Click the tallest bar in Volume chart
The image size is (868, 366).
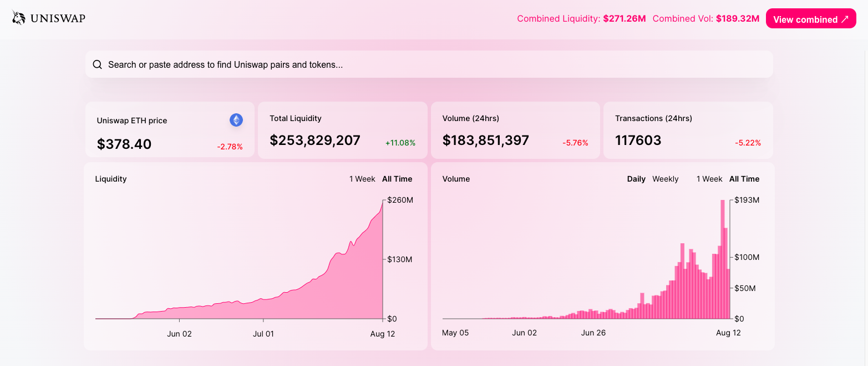click(x=723, y=259)
